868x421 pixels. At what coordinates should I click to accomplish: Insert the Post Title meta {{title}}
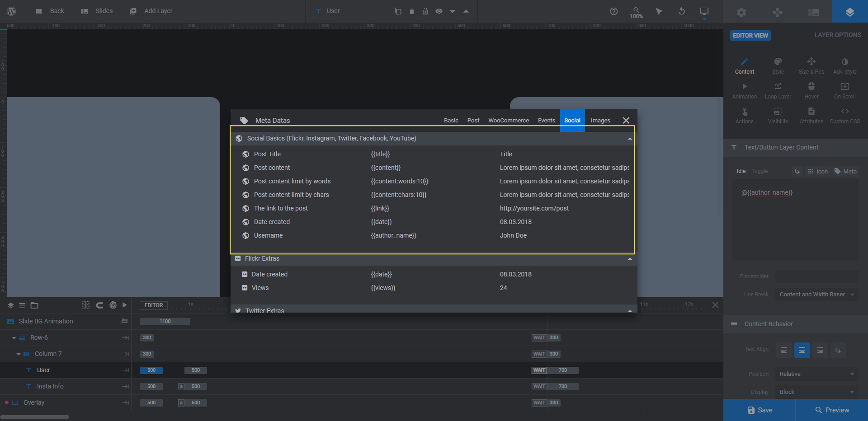[x=434, y=154]
